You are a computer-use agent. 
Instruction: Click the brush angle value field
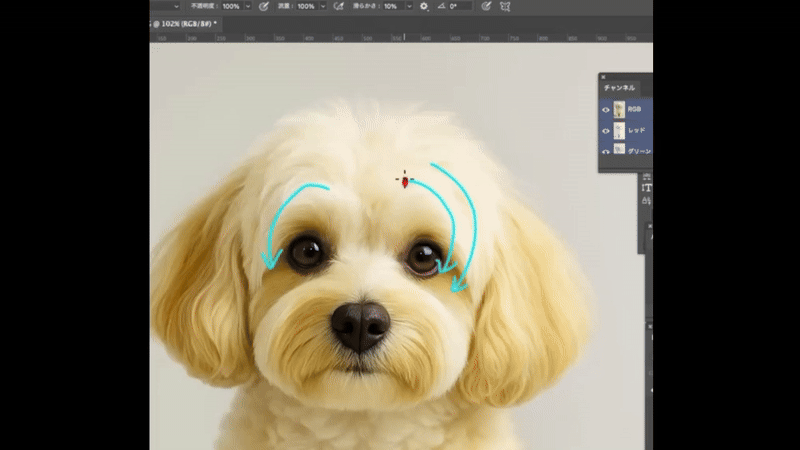point(458,6)
